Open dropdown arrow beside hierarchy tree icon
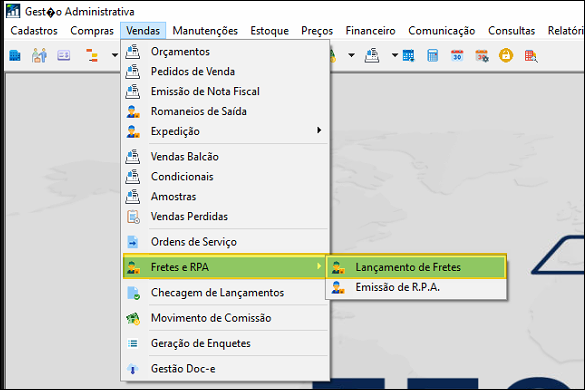The height and width of the screenshot is (390, 585). (x=115, y=55)
